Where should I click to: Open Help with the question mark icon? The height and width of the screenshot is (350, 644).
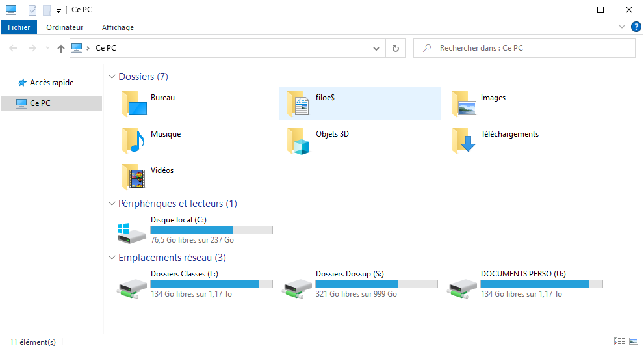click(636, 27)
